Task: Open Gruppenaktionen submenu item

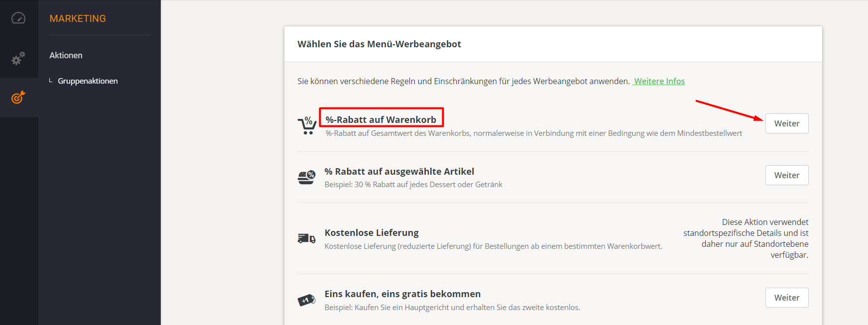Action: click(x=88, y=81)
